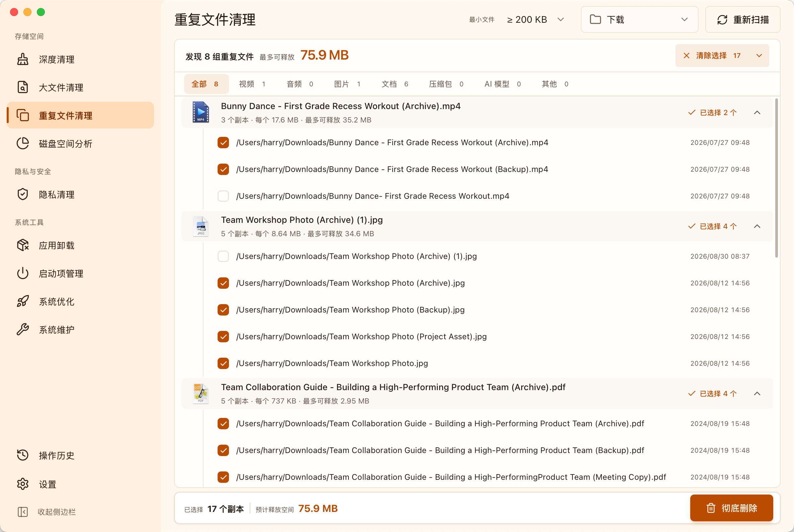This screenshot has height=532, width=794.
Task: Click the 系统维护 wrench icon
Action: pyautogui.click(x=23, y=330)
